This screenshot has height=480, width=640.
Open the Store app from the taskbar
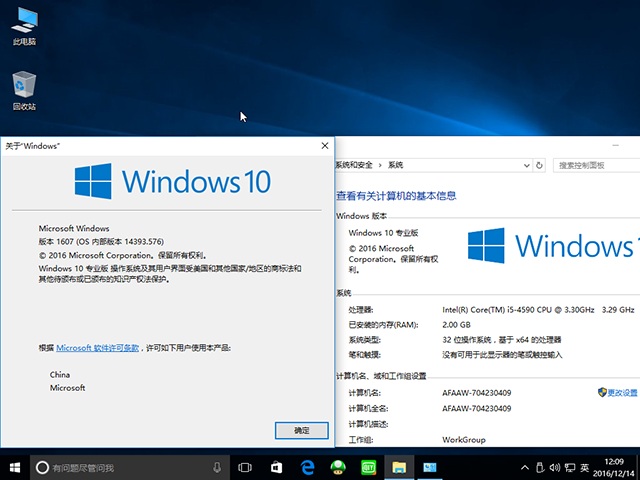pos(276,467)
